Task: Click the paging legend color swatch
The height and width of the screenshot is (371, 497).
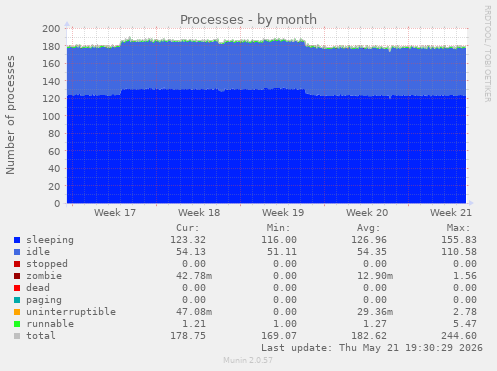Action: [x=17, y=300]
